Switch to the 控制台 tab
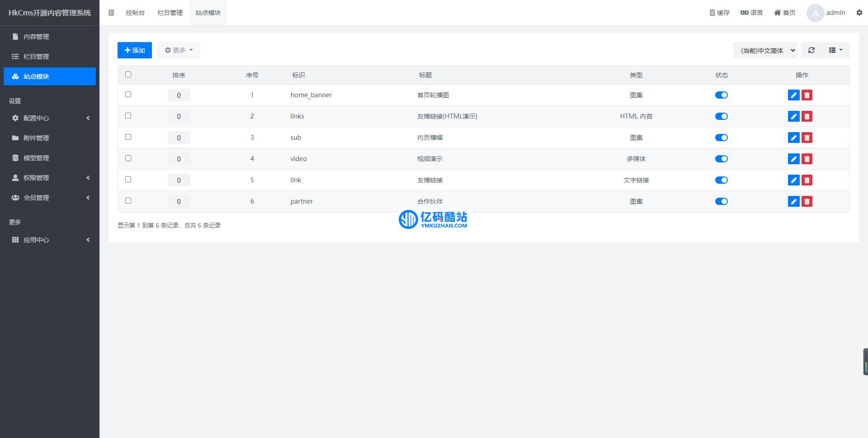Screen dimensions: 868x438 [x=135, y=13]
